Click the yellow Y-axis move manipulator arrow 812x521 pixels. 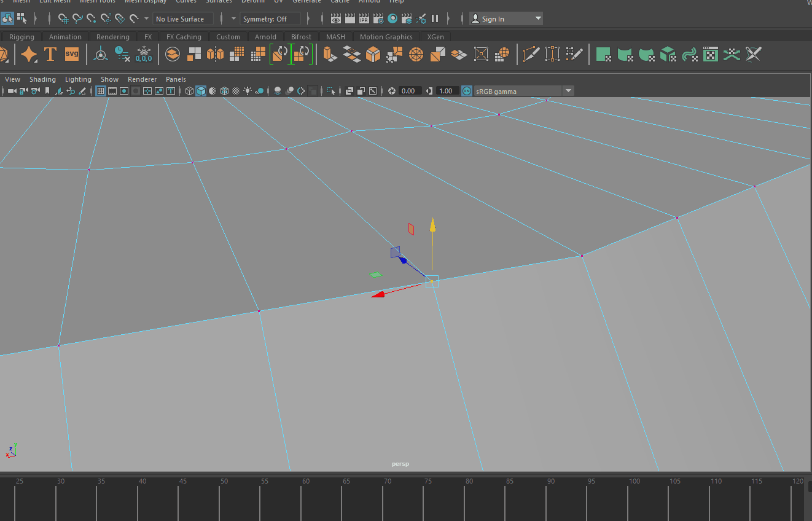point(432,225)
